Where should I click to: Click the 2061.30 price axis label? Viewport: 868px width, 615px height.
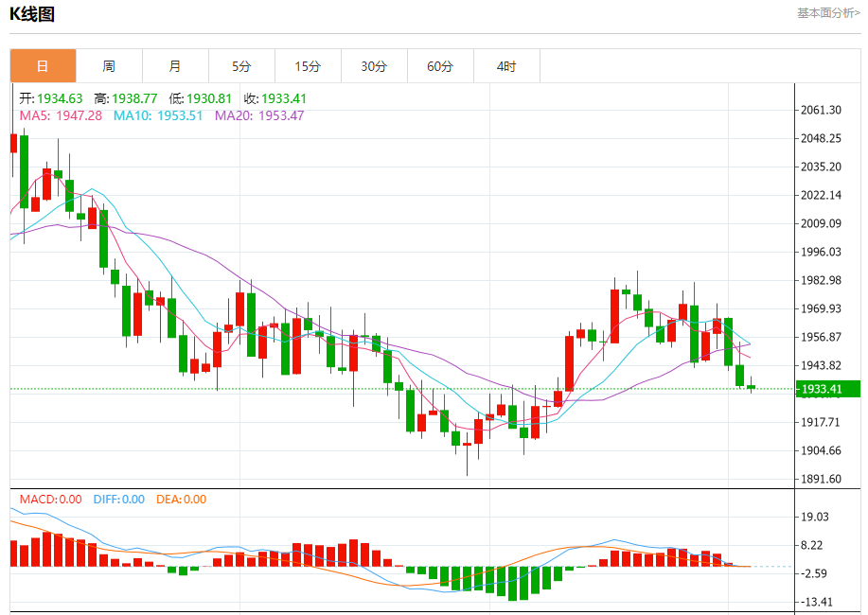tap(821, 110)
